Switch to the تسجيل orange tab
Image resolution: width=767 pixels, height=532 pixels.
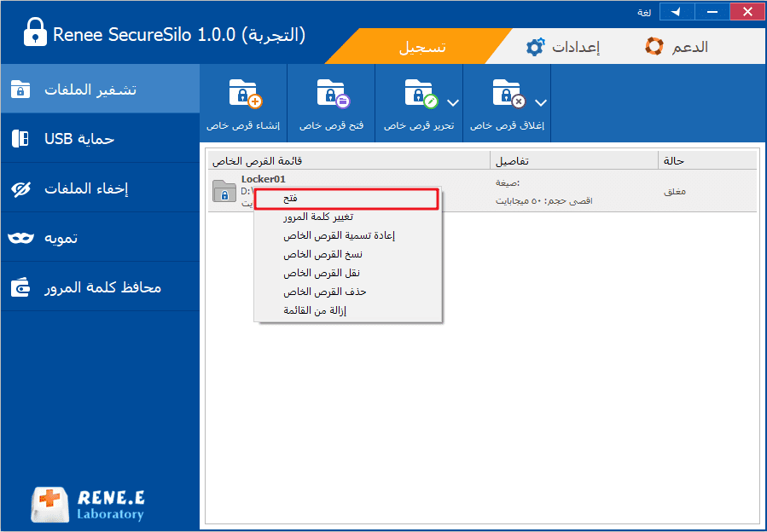422,47
